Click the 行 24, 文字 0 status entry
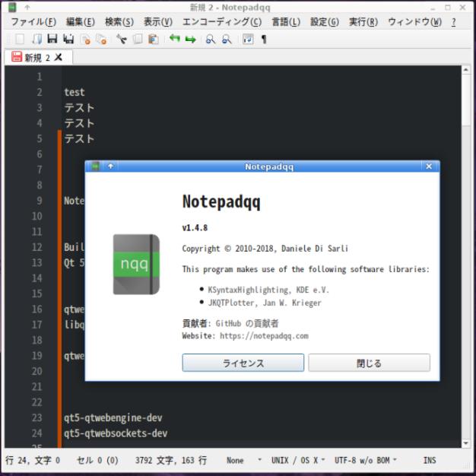The width and height of the screenshot is (476, 476). pyautogui.click(x=33, y=461)
